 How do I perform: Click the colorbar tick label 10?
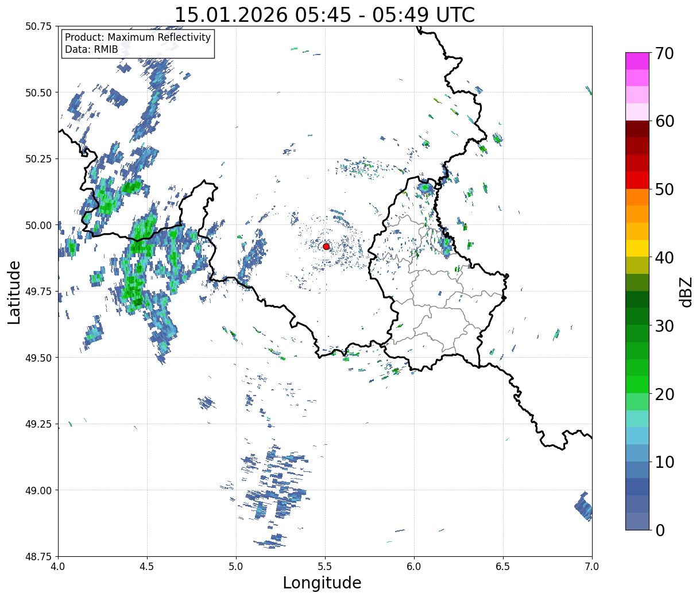(x=664, y=462)
